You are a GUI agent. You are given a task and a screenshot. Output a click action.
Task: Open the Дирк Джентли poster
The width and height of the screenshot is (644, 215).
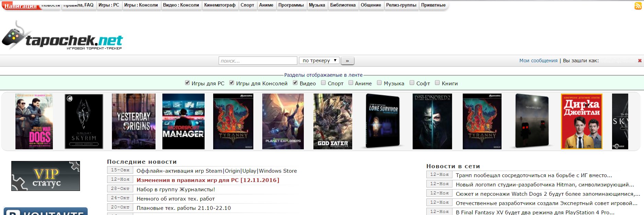click(x=582, y=121)
